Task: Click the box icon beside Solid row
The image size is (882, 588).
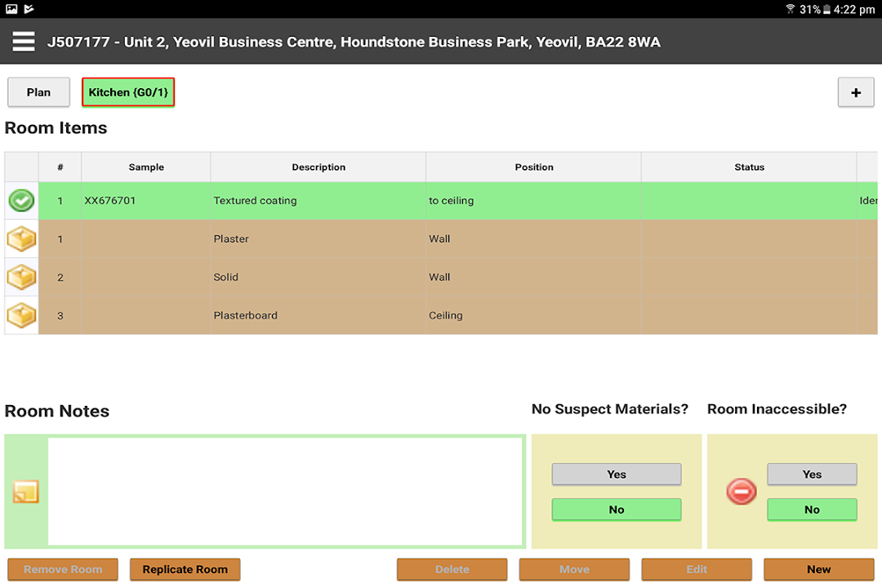Action: 21,278
